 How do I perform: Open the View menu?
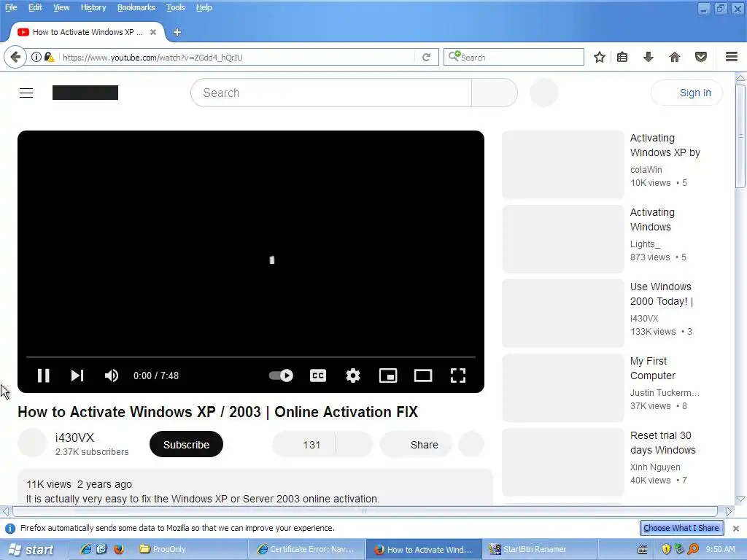pos(61,7)
